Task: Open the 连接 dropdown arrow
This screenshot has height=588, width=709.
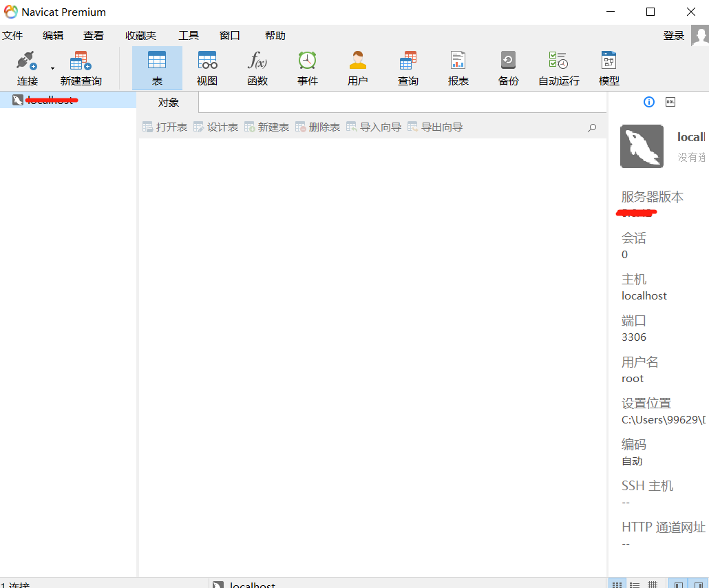Action: [52, 68]
